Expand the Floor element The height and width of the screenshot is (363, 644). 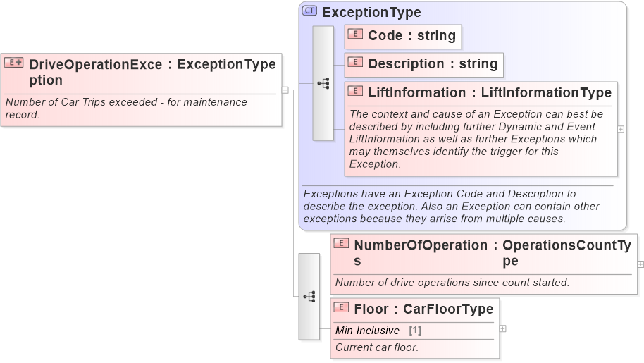coord(502,328)
